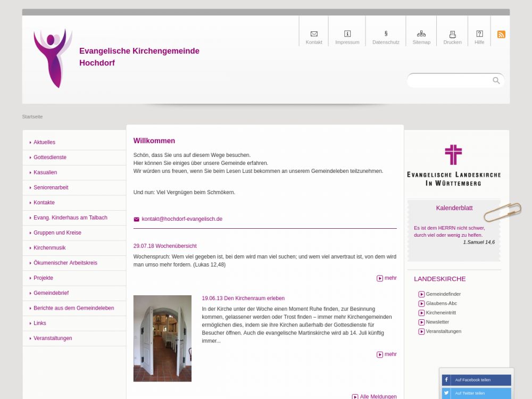Click the magnifying glass search icon
The image size is (532, 399).
(496, 80)
